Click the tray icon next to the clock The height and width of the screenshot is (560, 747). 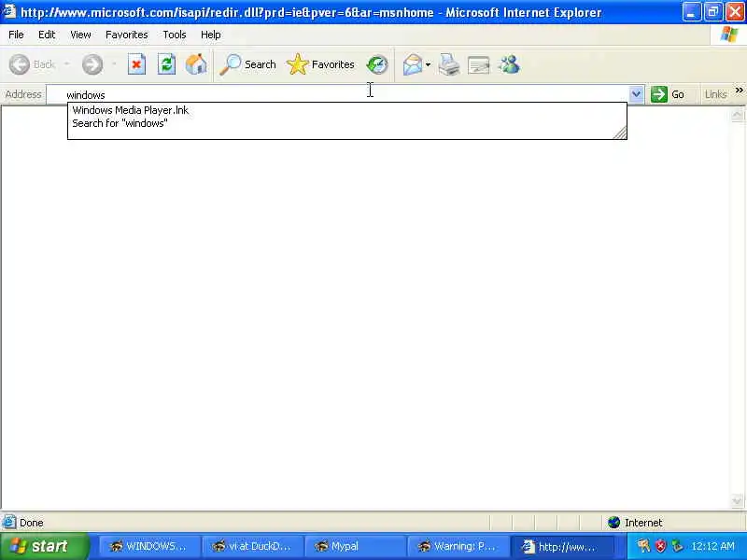point(677,546)
